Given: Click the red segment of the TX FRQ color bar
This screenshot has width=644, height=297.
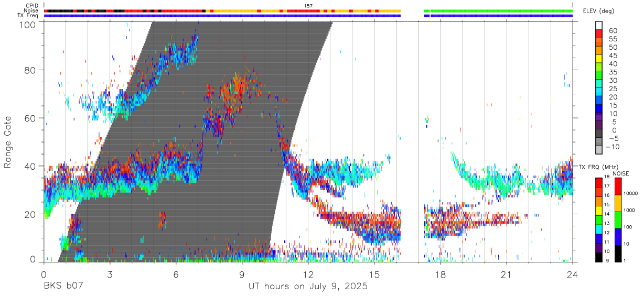Looking at the screenshot, I should (599, 182).
